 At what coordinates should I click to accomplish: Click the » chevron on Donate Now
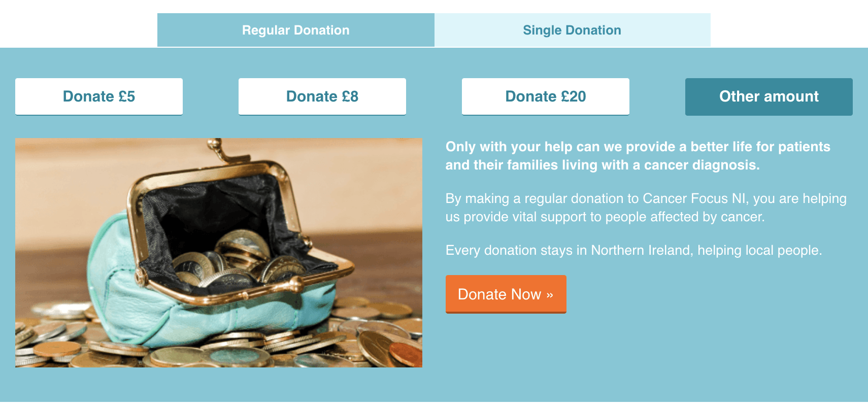(550, 295)
